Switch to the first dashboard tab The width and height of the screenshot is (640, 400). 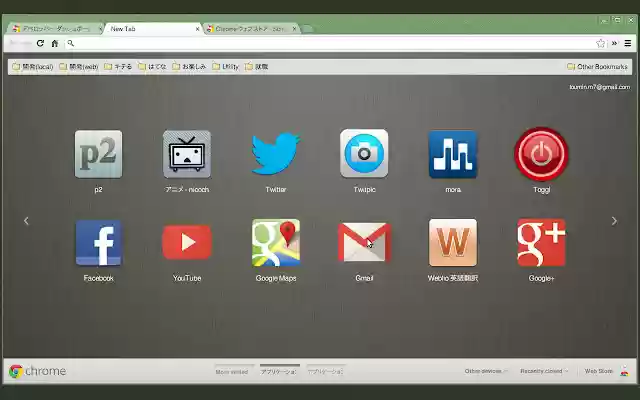click(55, 29)
